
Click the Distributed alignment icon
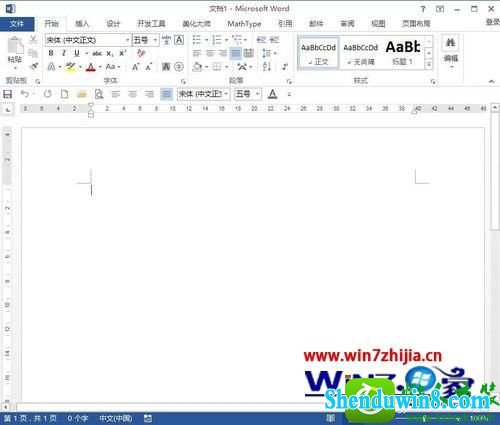click(249, 53)
